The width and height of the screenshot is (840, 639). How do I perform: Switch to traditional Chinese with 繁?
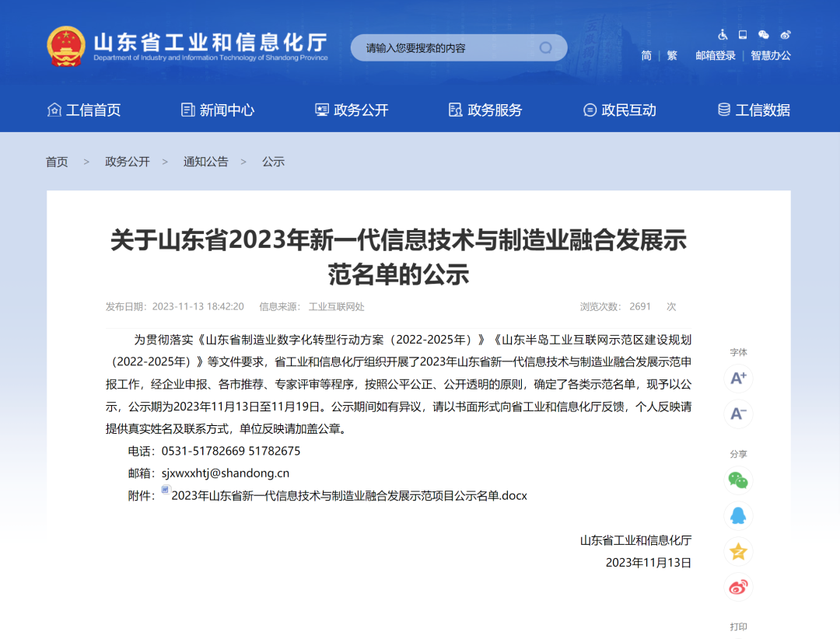click(x=671, y=56)
